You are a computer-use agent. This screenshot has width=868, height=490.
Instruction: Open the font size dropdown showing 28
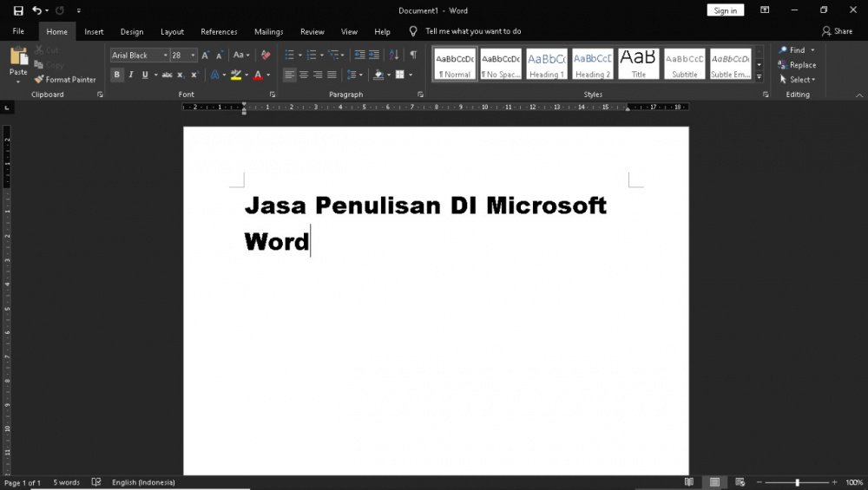(194, 56)
